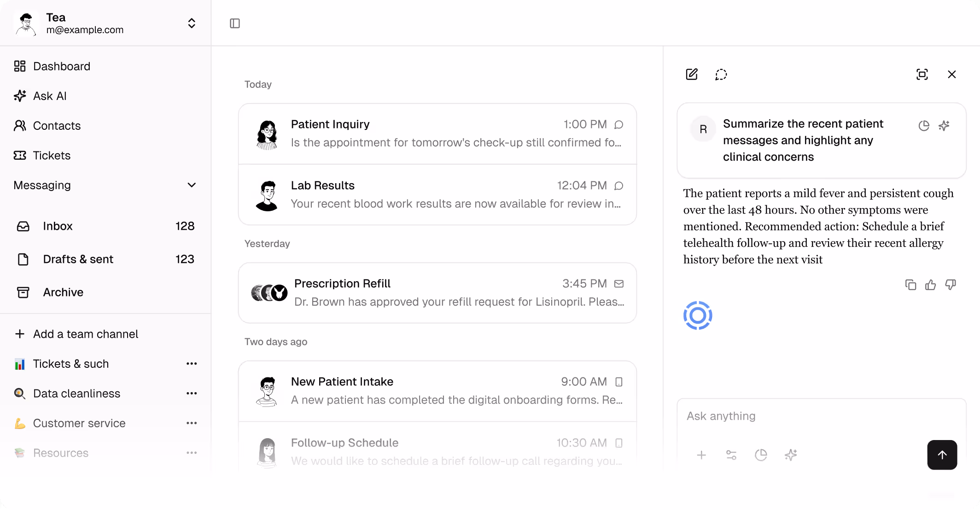Click sparkle icon next to summarize prompt
Screen dimensions: 980x510
[944, 126]
